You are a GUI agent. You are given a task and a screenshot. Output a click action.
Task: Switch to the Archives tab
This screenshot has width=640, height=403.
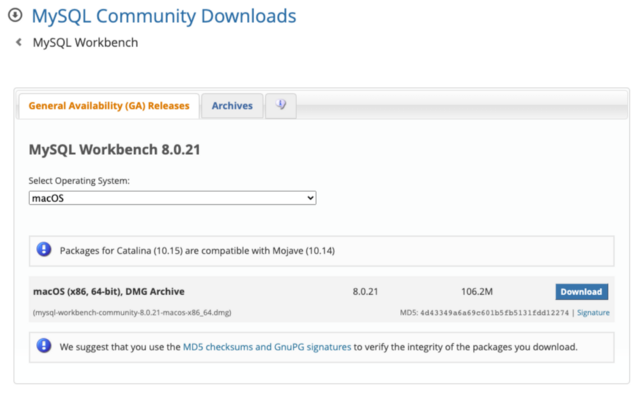232,106
